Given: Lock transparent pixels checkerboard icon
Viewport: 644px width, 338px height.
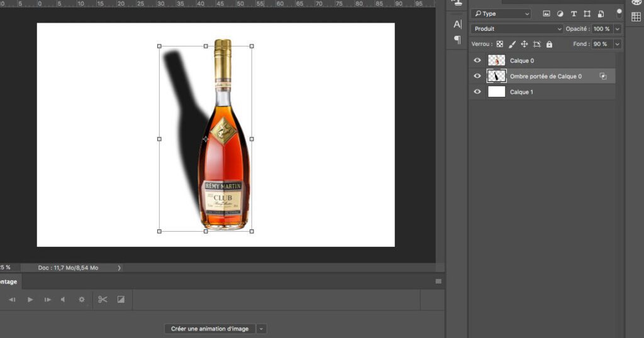Looking at the screenshot, I should pos(500,44).
